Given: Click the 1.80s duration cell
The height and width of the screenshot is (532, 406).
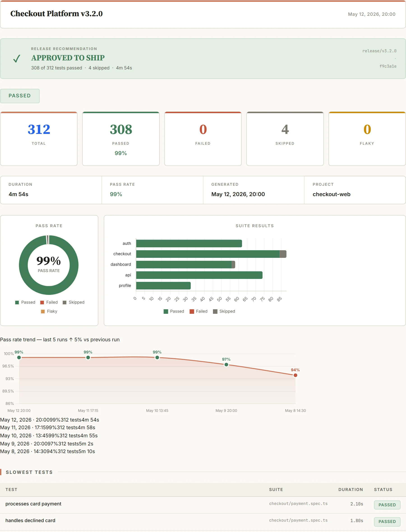Looking at the screenshot, I should 357,521.
